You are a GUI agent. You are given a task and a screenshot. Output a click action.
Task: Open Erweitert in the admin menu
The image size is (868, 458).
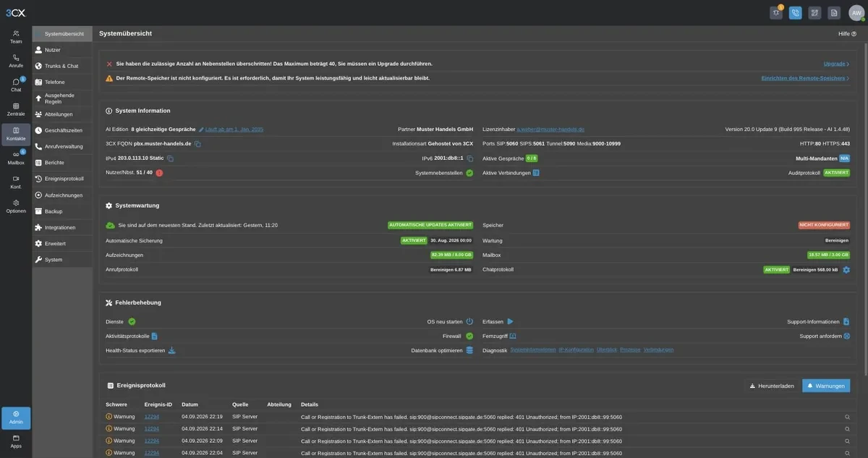(x=62, y=243)
